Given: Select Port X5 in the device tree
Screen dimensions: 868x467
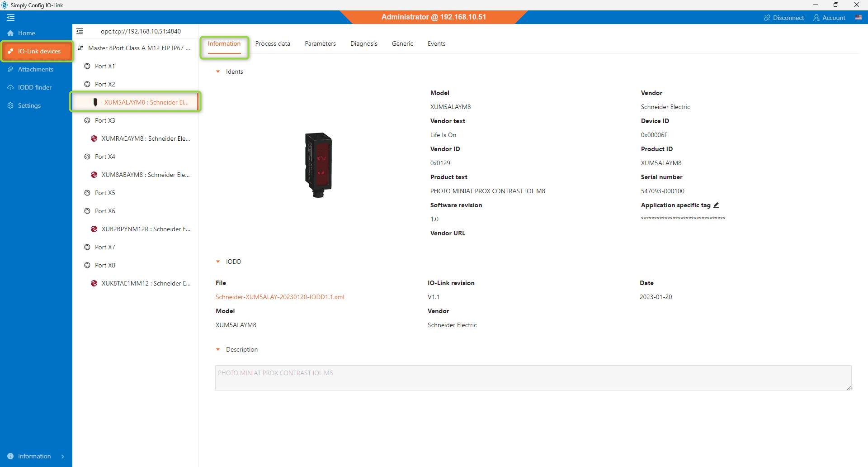Looking at the screenshot, I should click(105, 192).
